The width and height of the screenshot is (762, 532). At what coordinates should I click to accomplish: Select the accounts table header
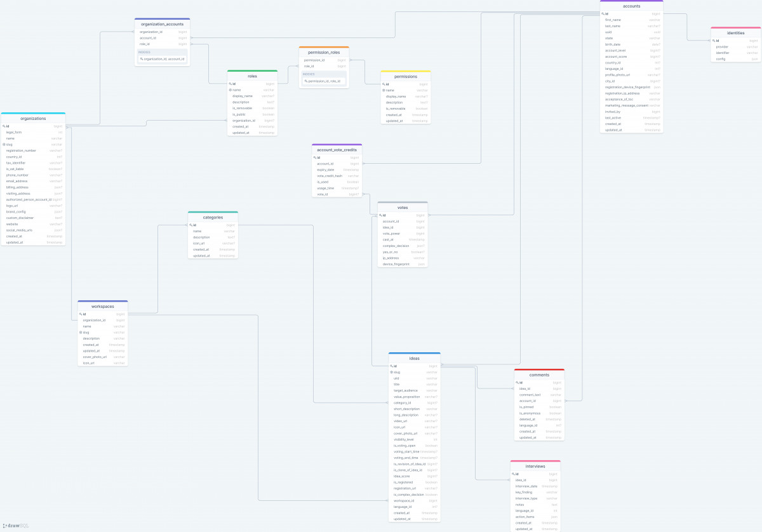631,6
